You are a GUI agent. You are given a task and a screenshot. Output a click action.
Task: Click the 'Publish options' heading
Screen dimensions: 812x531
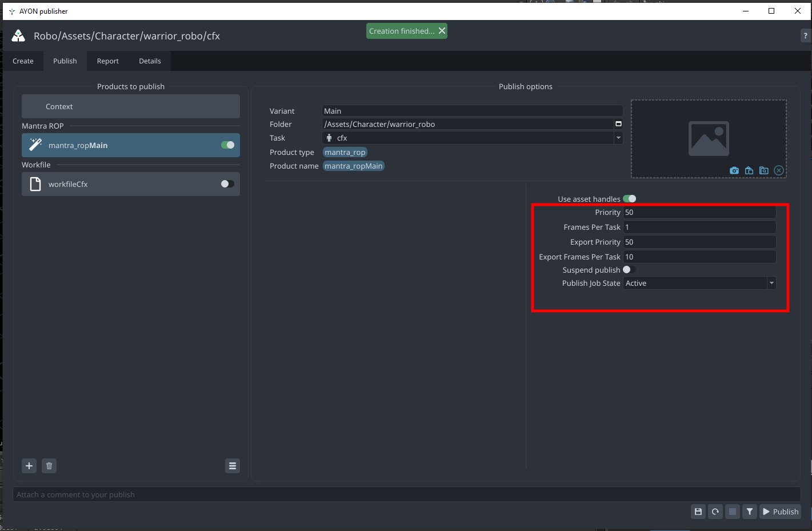tap(526, 86)
